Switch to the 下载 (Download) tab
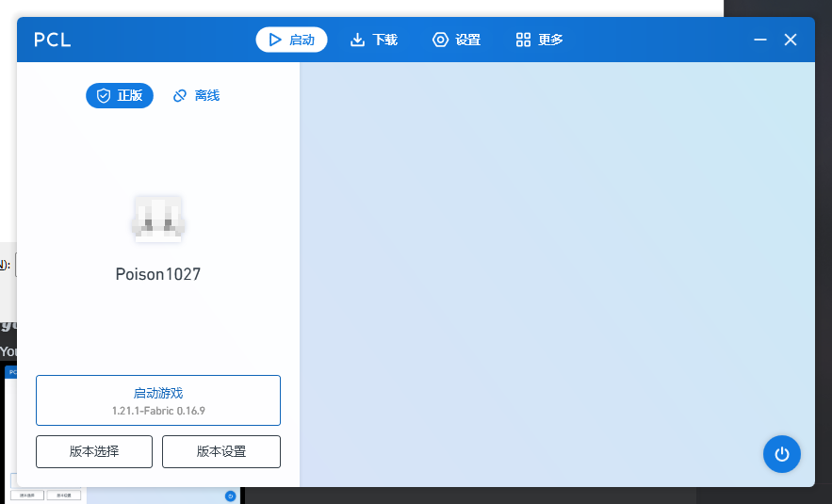The height and width of the screenshot is (504, 832). click(x=373, y=40)
